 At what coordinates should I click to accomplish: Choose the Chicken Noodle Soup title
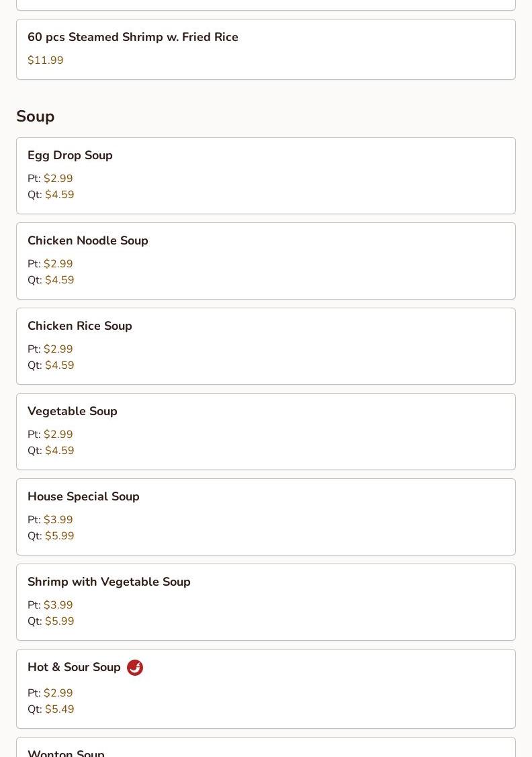click(x=88, y=241)
